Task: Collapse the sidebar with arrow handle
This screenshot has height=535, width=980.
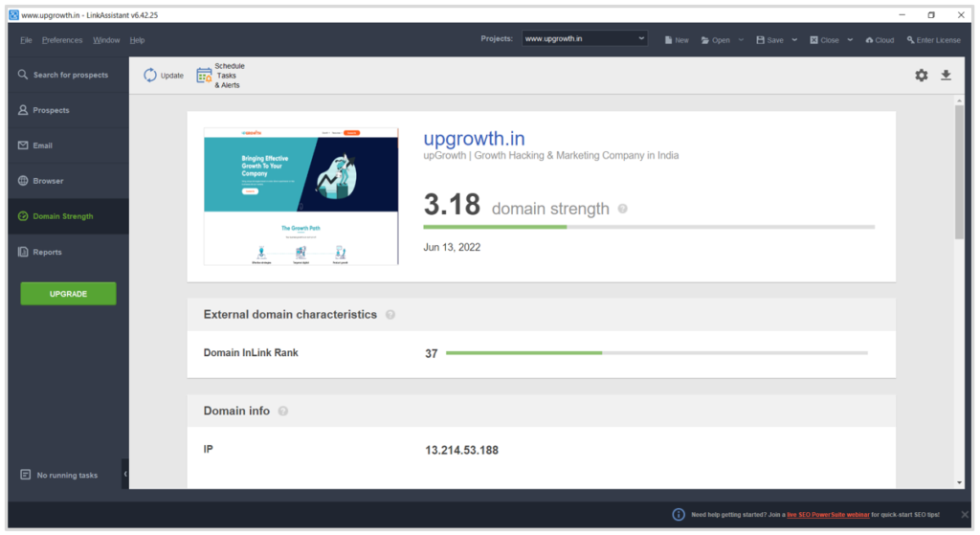Action: click(125, 474)
